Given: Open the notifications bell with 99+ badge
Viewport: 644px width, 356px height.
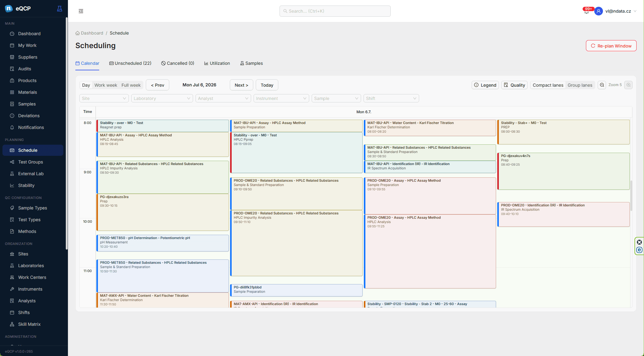Looking at the screenshot, I should [587, 11].
